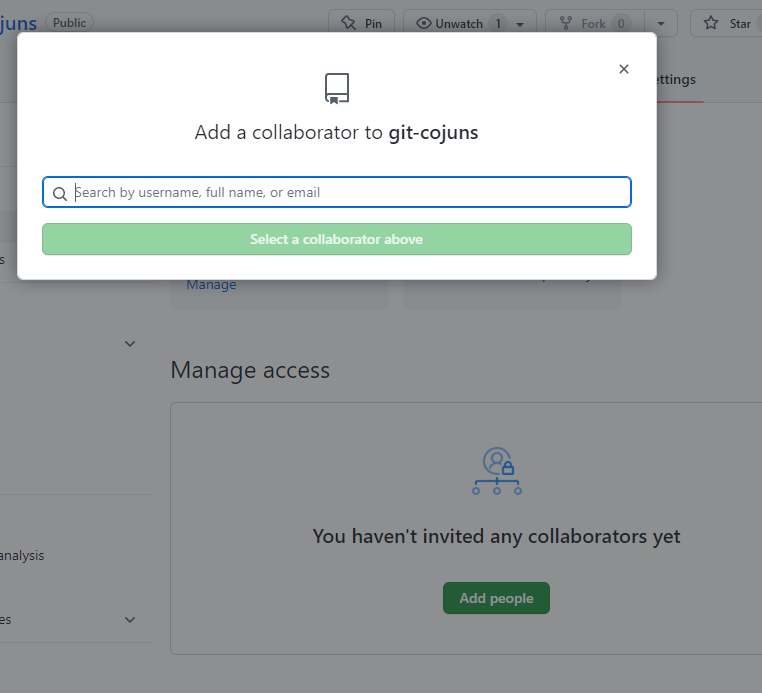Click the Manage access heading

(250, 370)
